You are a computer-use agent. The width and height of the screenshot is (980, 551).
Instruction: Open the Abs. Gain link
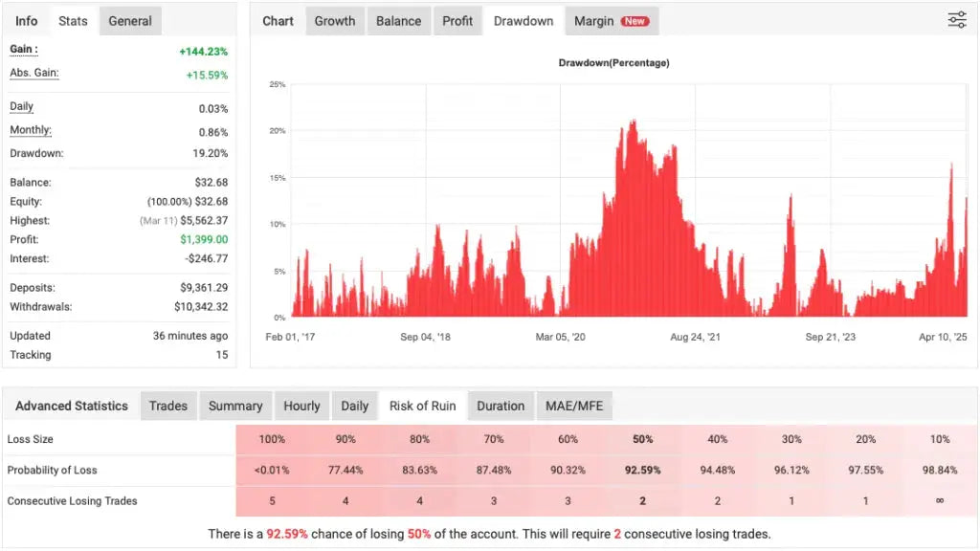[x=33, y=73]
